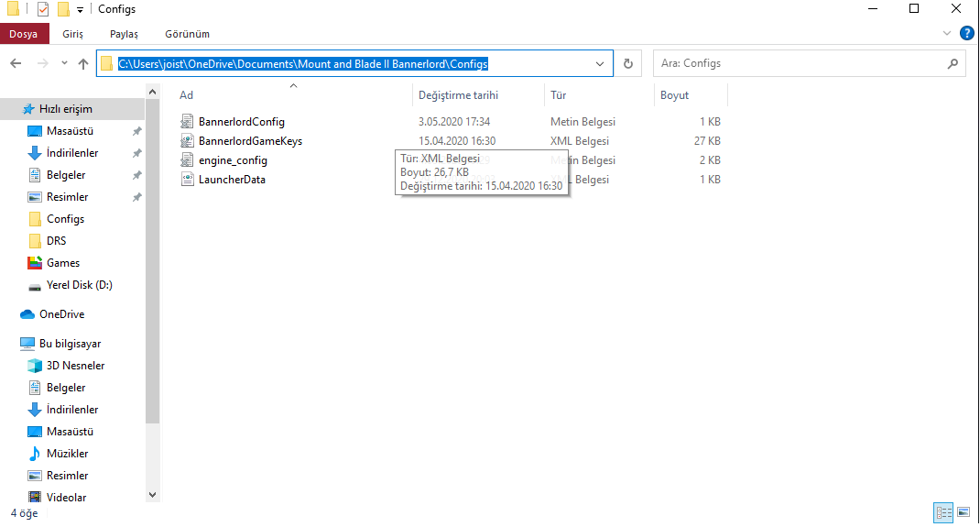Click the New folder quick access icon
The width and height of the screenshot is (980, 527).
[63, 9]
